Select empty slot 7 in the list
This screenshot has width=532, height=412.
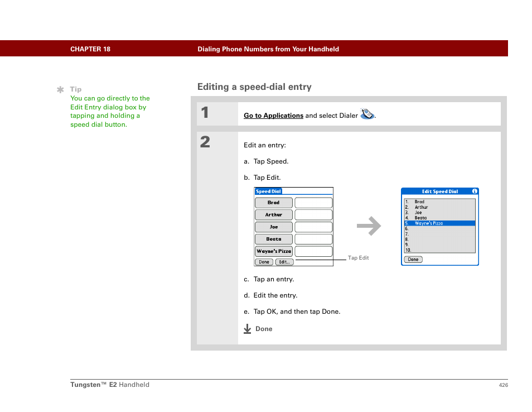(x=440, y=234)
